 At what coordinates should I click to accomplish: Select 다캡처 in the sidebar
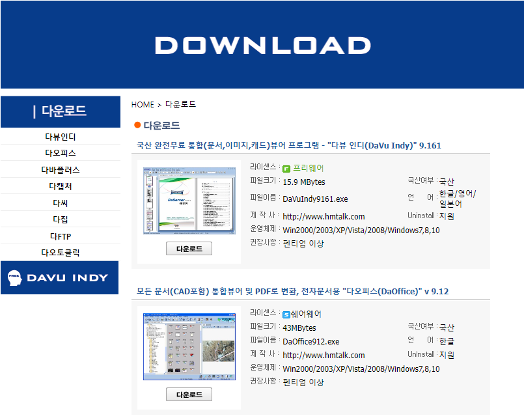[60, 186]
